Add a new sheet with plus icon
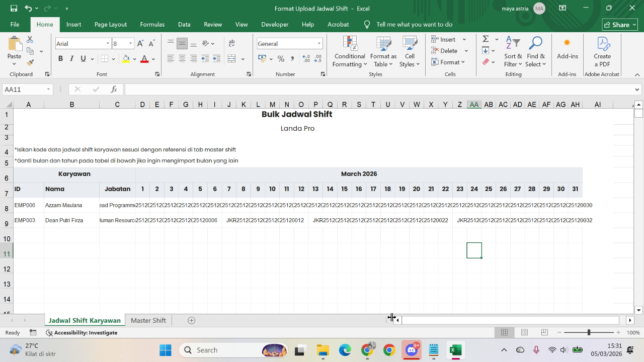Screen dimensions: 644x362 [191, 320]
